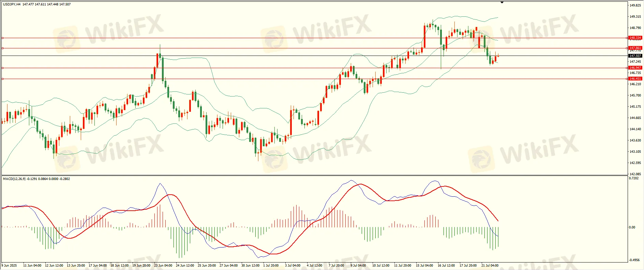This screenshot has height=270, width=644.
Task: Click the 10 Jul 12:00 time label
Action: tap(381, 266)
